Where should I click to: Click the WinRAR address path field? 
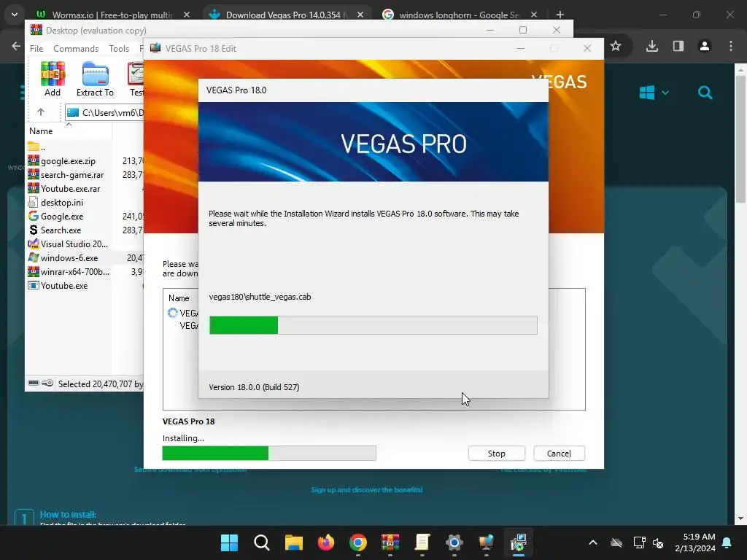104,112
